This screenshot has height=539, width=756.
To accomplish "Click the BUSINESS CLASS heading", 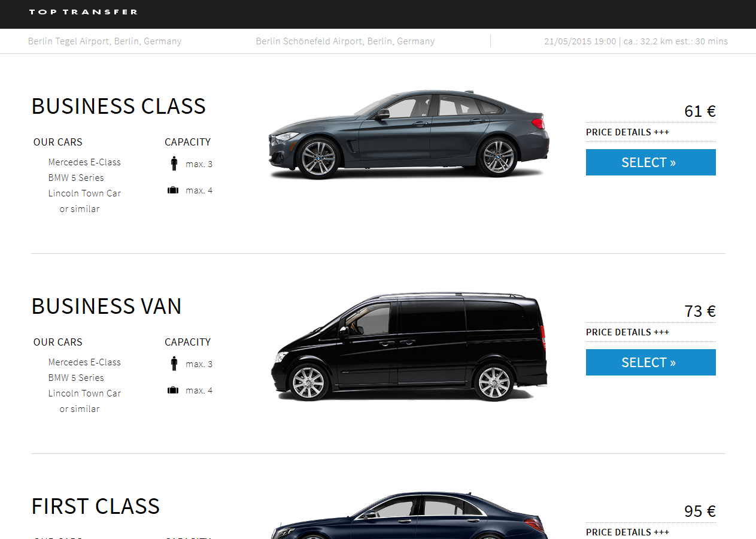I will [119, 106].
